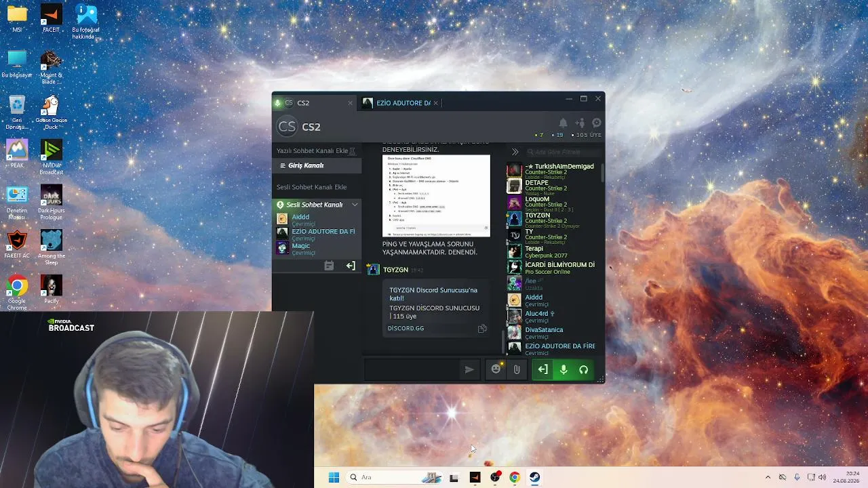Open Google Chrome from the taskbar
The height and width of the screenshot is (488, 868).
coord(515,477)
